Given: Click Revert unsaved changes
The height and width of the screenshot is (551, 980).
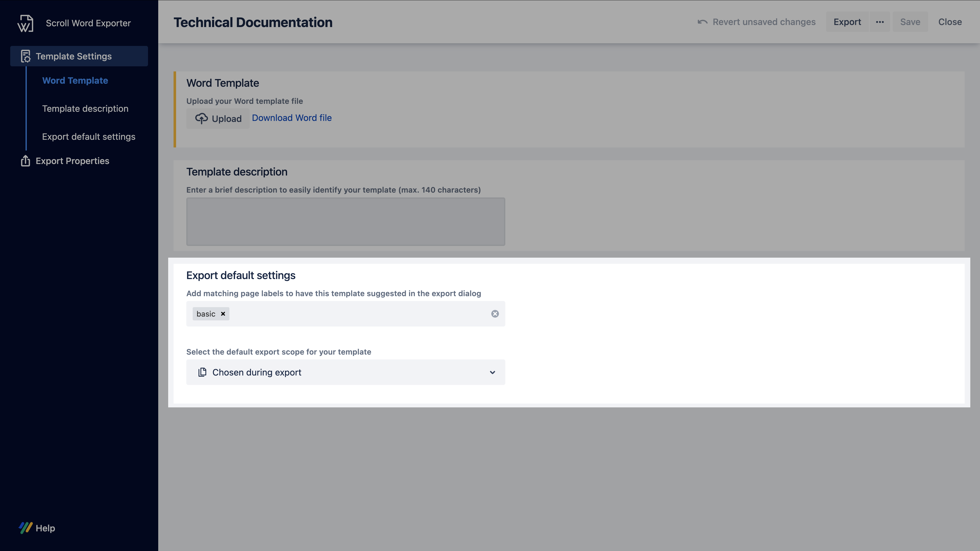Looking at the screenshot, I should click(764, 22).
